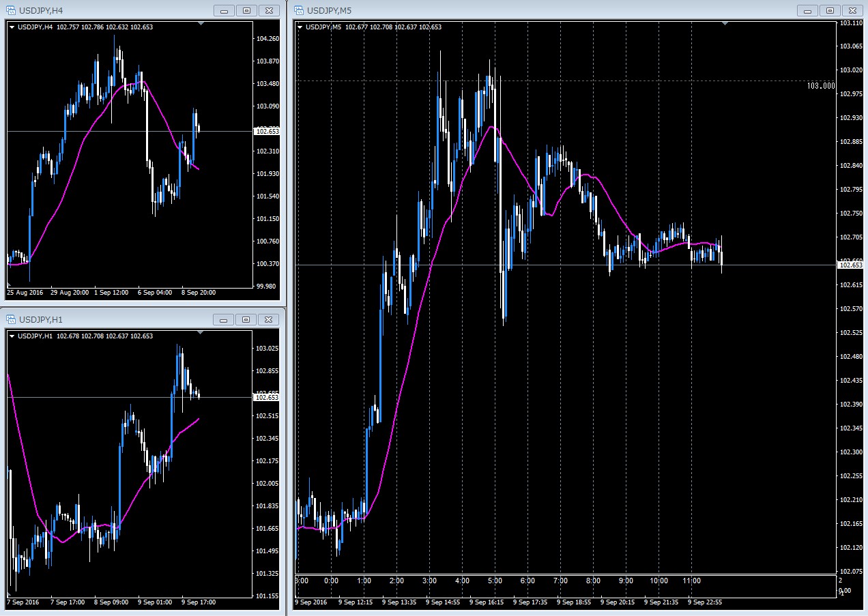Viewport: 868px width, 616px height.
Task: Minimize the USDJPY,H4 chart window
Action: coord(225,10)
